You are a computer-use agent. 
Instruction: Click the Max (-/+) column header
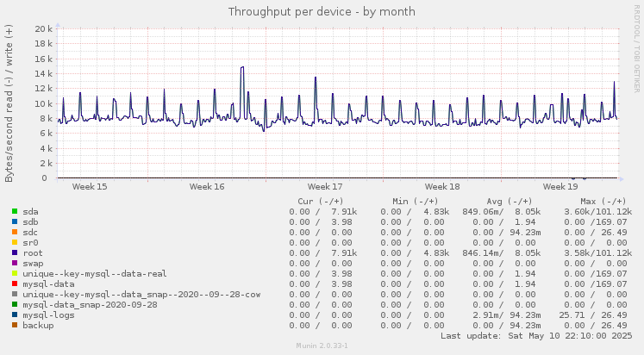tap(603, 201)
